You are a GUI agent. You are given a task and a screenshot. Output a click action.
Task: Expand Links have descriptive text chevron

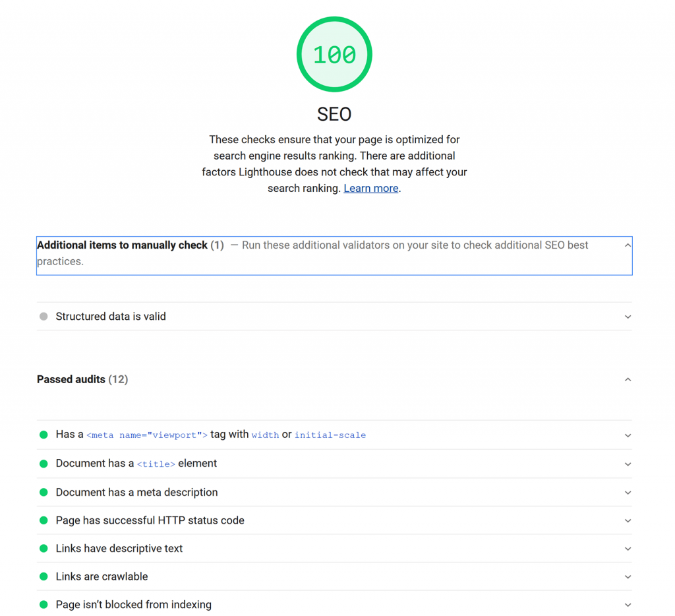click(x=628, y=549)
